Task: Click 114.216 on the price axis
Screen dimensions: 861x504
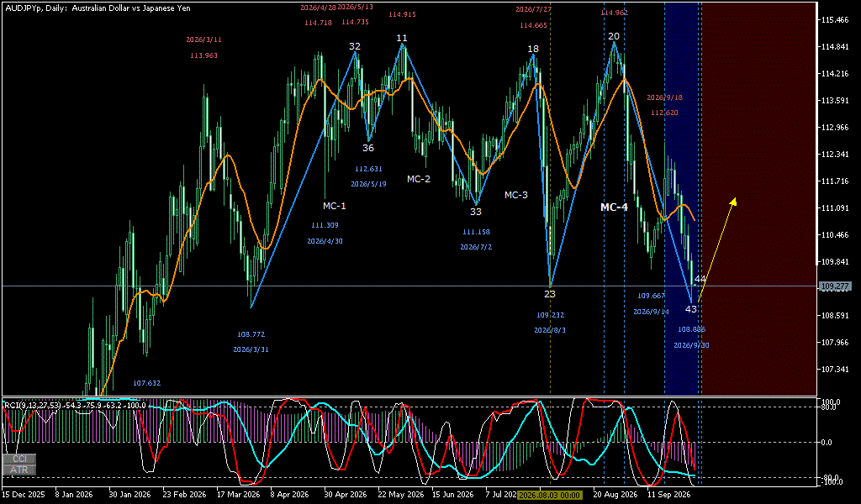Action: 835,74
